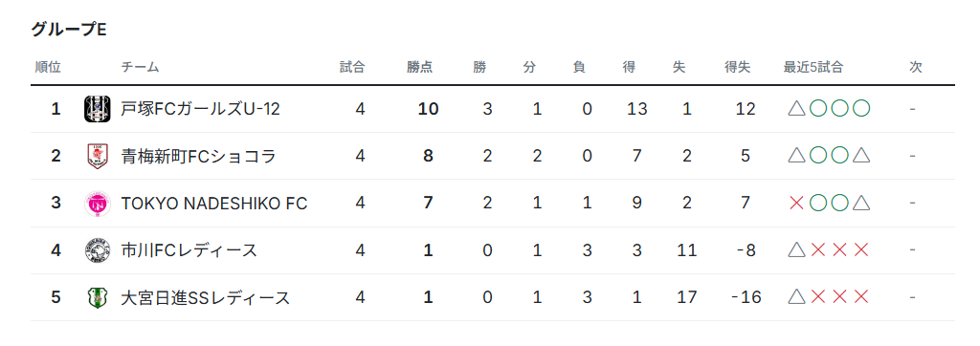Click the グループE heading
The height and width of the screenshot is (346, 980).
click(69, 30)
